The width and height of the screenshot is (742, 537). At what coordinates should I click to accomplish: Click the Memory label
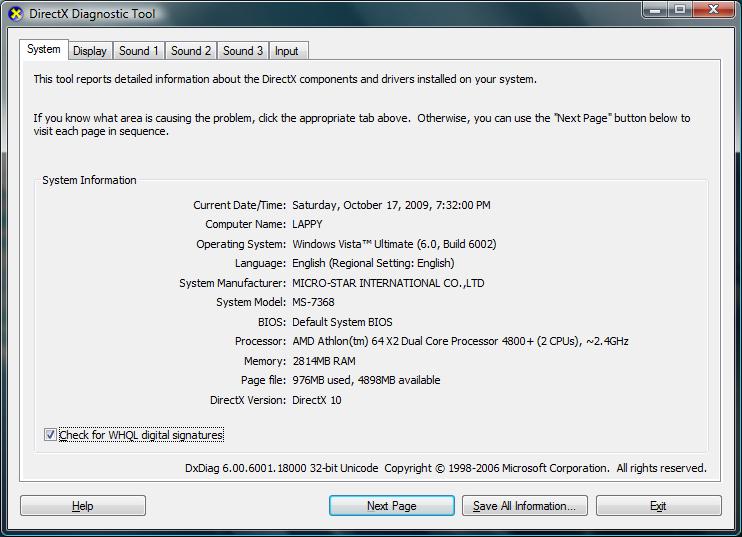(x=265, y=361)
